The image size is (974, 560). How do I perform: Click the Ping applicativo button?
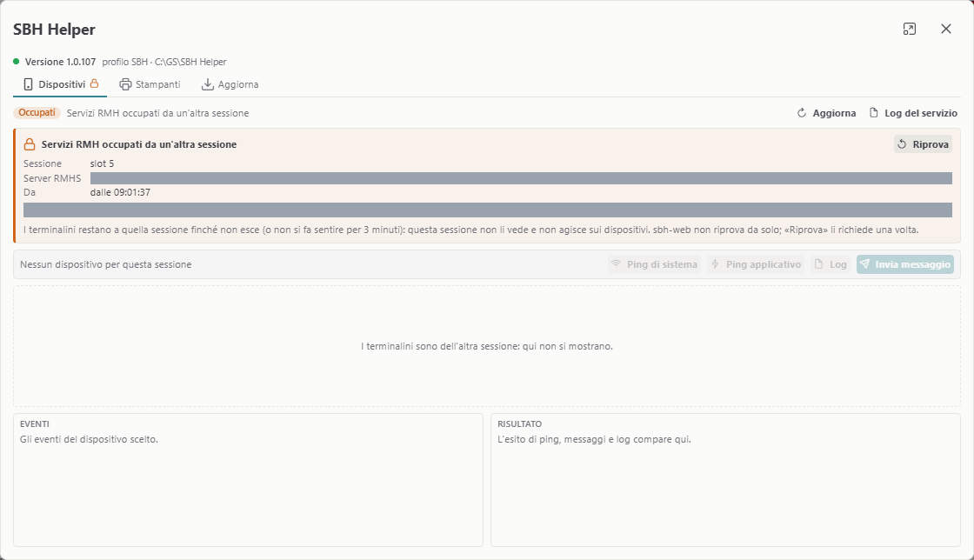click(x=756, y=264)
